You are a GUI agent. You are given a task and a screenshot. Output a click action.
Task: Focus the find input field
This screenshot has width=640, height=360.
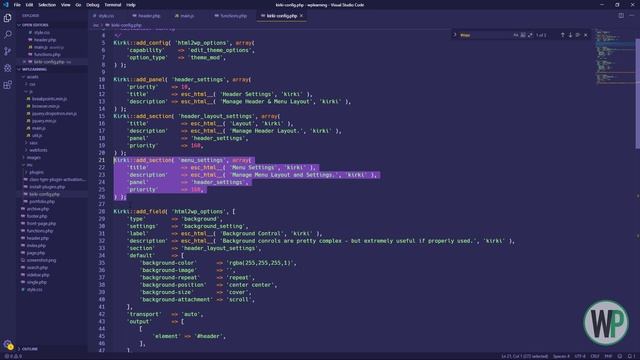click(x=485, y=35)
